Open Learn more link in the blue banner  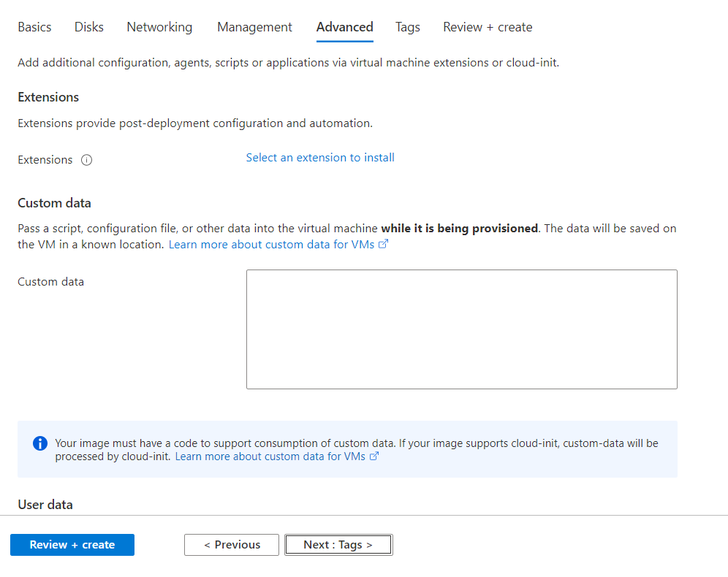click(270, 456)
